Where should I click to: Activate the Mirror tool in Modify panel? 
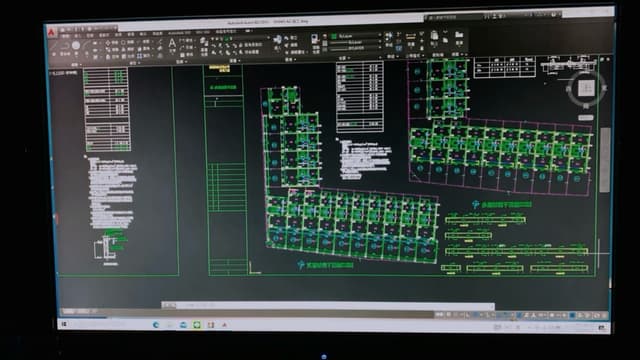(x=127, y=49)
